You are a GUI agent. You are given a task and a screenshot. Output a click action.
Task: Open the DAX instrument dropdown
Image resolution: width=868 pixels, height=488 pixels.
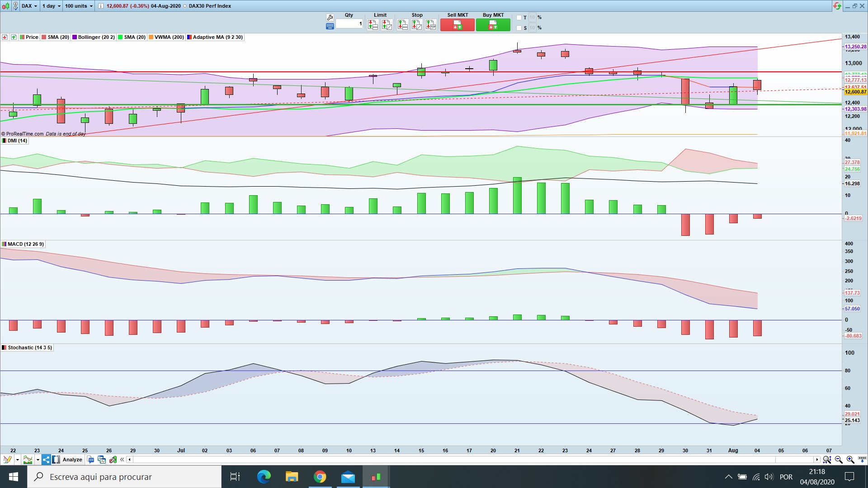[30, 6]
